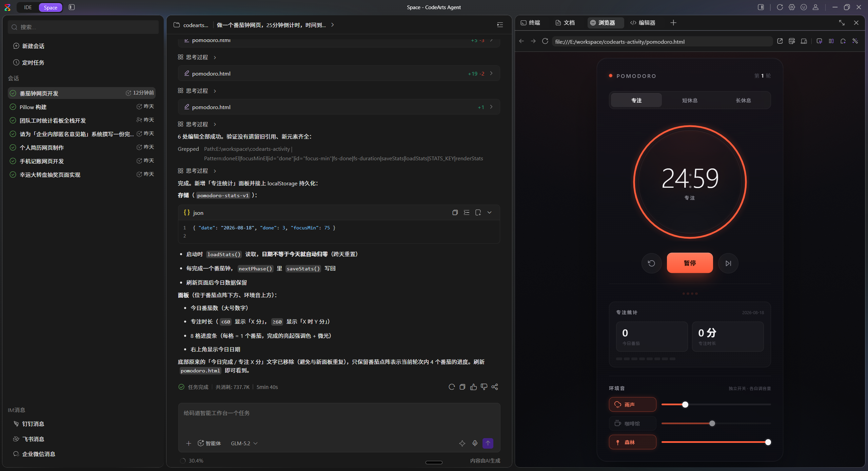Copy the json code block
The height and width of the screenshot is (471, 868).
(x=455, y=212)
